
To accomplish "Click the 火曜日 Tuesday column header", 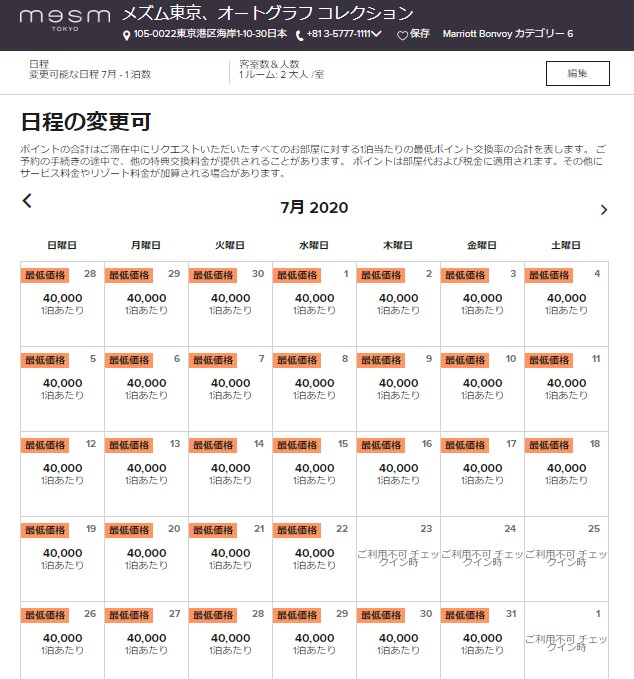I will pos(230,246).
